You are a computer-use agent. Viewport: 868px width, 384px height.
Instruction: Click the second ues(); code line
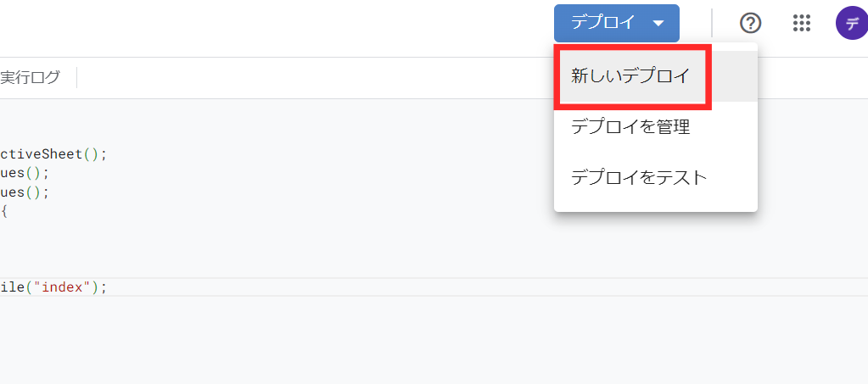point(25,192)
